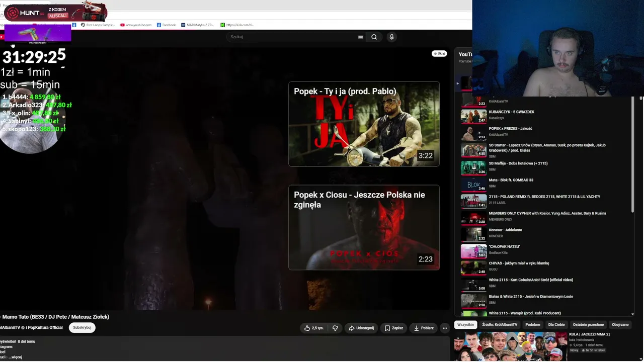This screenshot has height=362, width=644.
Task: Open SB Starter - Łapacz Snów thumbnail
Action: [x=473, y=150]
